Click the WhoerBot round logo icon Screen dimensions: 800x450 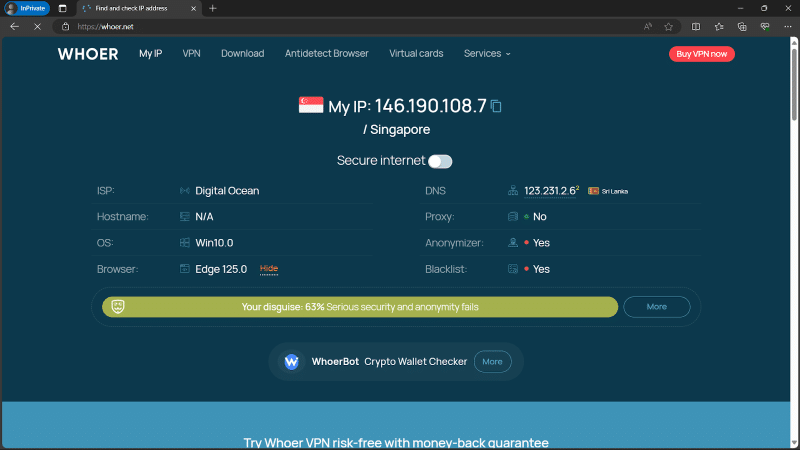(291, 362)
